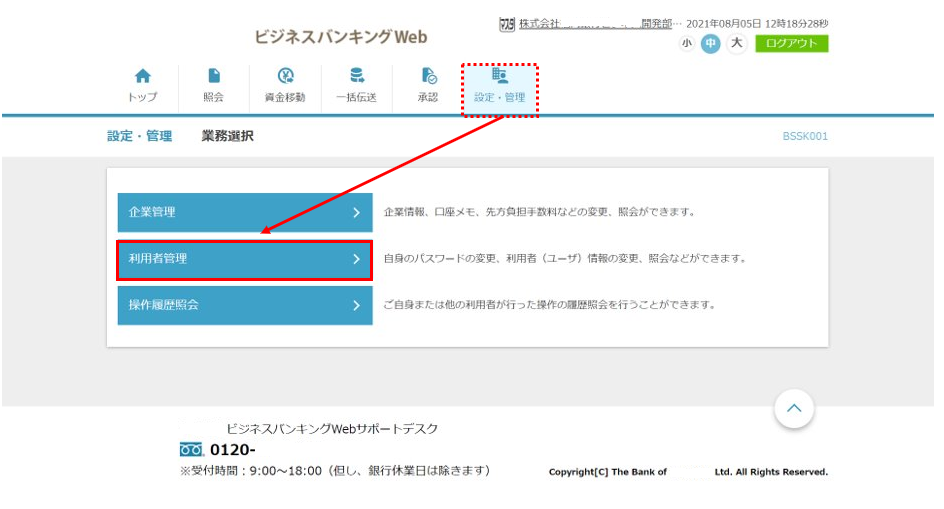Click the free dial phone icon

191,449
